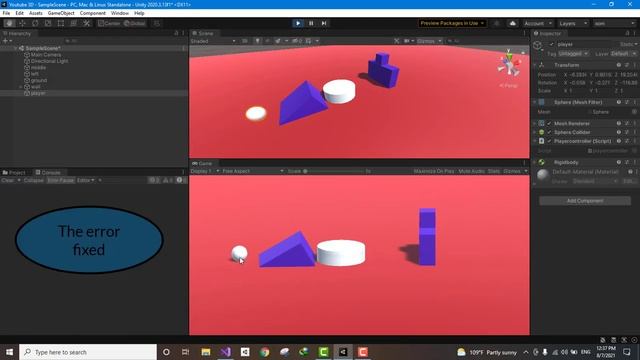Open the Free Aspect dropdown
The image size is (640, 360).
pos(253,171)
